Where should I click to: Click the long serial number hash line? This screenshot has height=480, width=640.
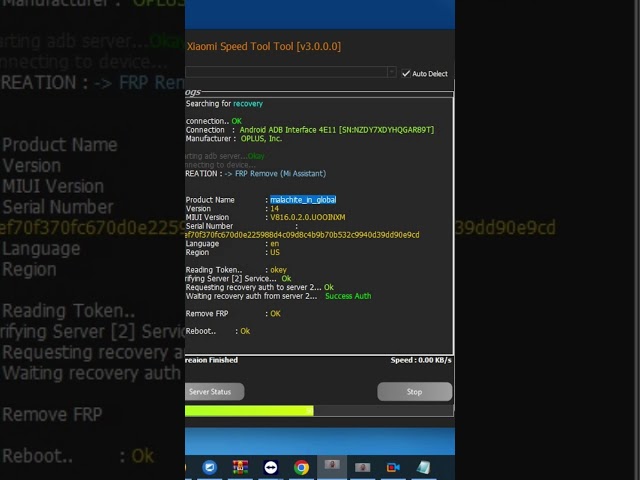302,235
